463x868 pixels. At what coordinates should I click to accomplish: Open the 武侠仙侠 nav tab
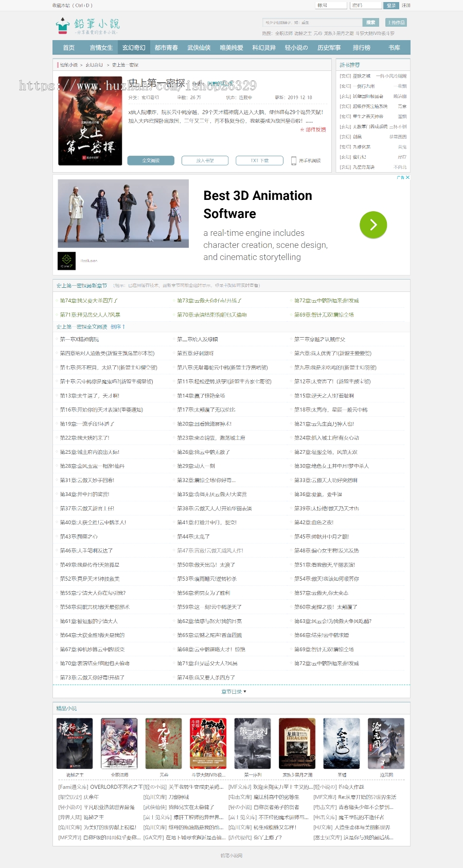click(x=199, y=47)
